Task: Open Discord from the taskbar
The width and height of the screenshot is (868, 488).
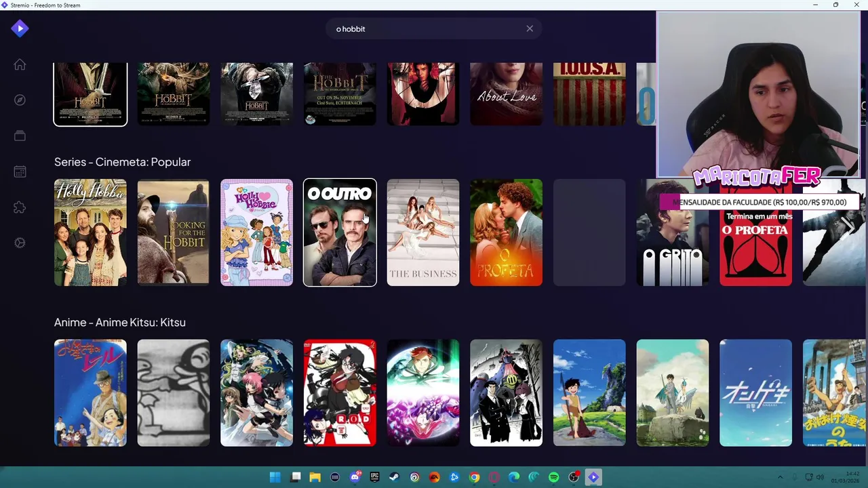Action: click(x=355, y=477)
